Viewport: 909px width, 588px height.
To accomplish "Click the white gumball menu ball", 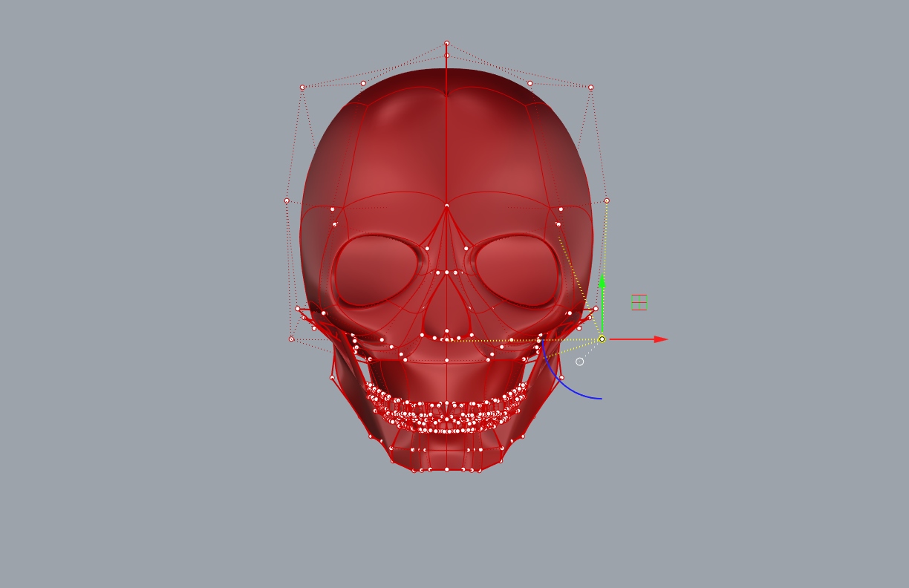I will coord(580,362).
